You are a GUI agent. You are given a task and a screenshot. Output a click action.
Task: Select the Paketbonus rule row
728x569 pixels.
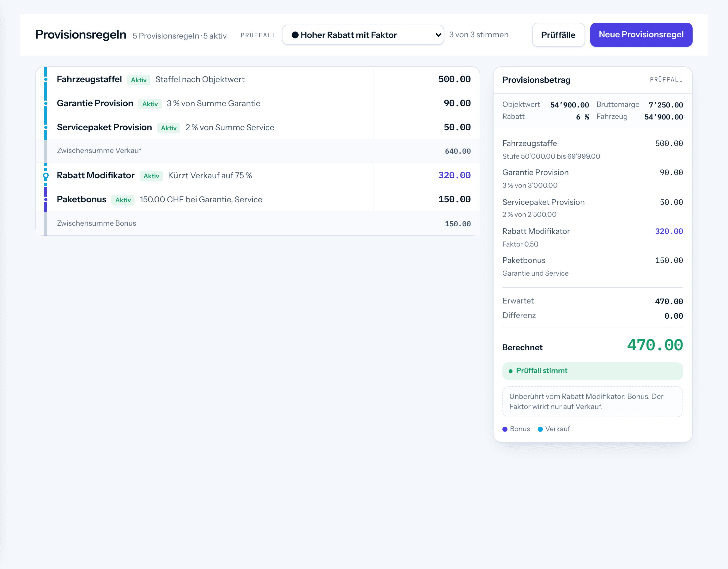point(258,199)
